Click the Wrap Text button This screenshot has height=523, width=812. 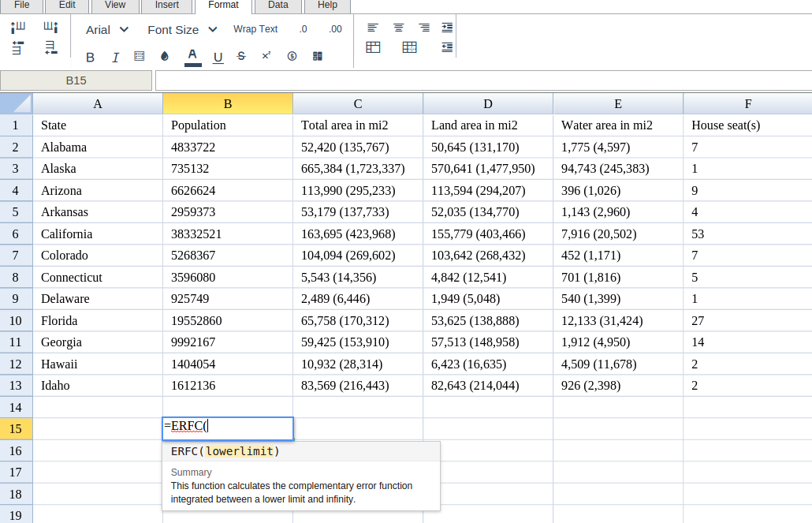[x=255, y=29]
